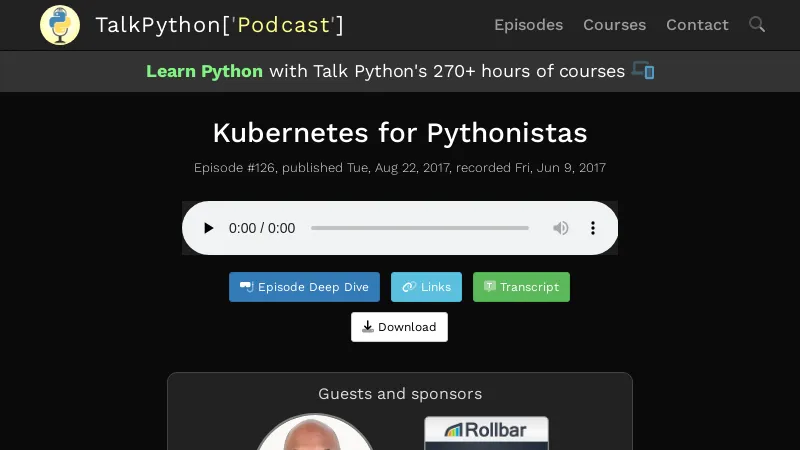Play the episode audio
This screenshot has height=450, width=800.
coord(208,228)
